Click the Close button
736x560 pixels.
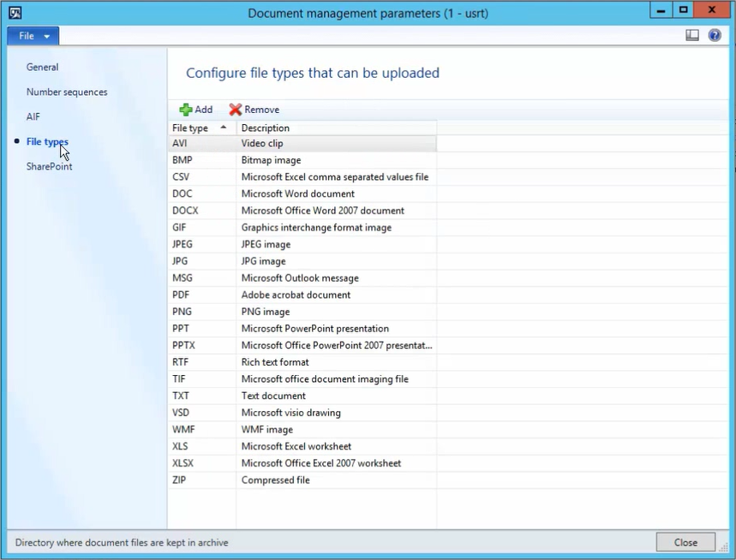[x=685, y=543]
